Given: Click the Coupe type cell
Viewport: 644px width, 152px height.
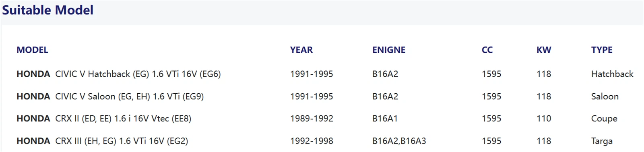Looking at the screenshot, I should coord(604,119).
